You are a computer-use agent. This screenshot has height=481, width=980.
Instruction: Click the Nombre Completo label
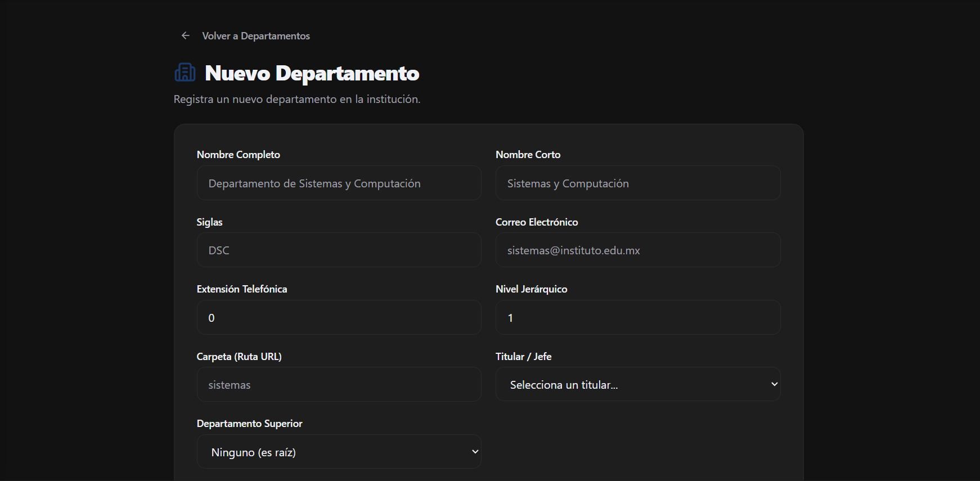tap(239, 155)
